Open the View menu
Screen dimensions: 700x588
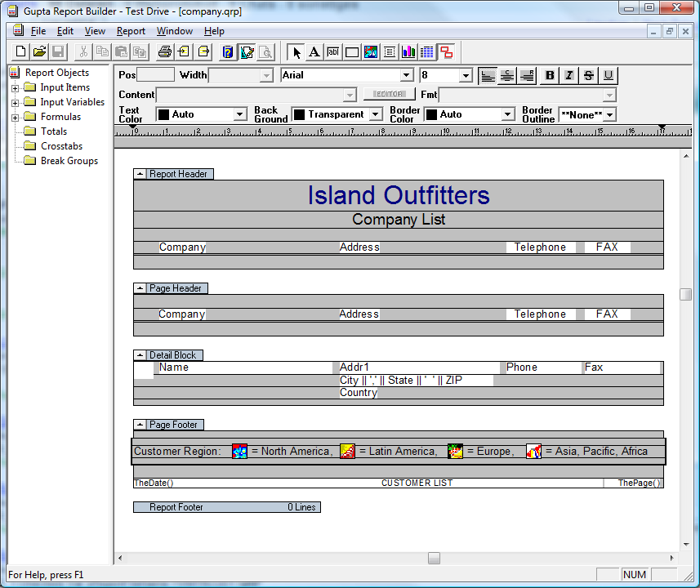pos(95,31)
